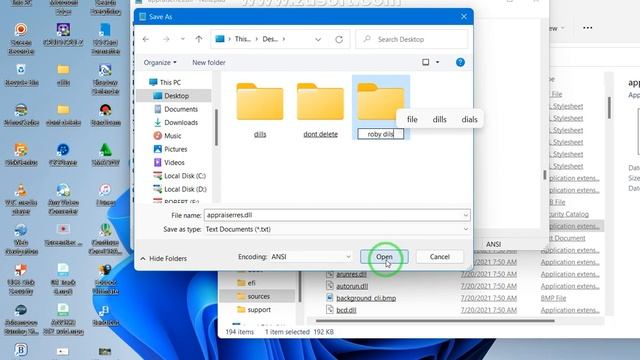Click the navigation pane scrollbar in Save As
The height and width of the screenshot is (360, 640).
click(216, 127)
